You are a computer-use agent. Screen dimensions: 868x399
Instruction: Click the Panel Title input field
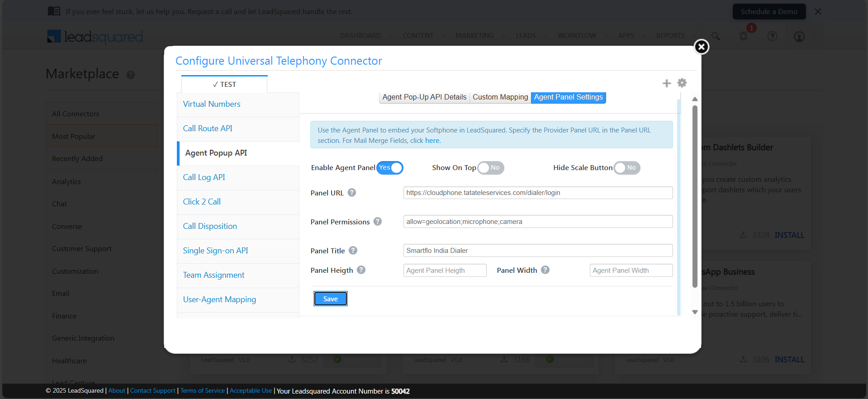(x=538, y=251)
